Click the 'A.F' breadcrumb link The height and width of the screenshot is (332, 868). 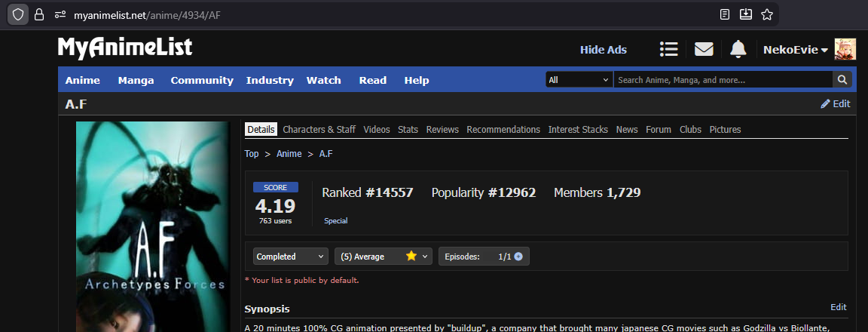(x=326, y=153)
